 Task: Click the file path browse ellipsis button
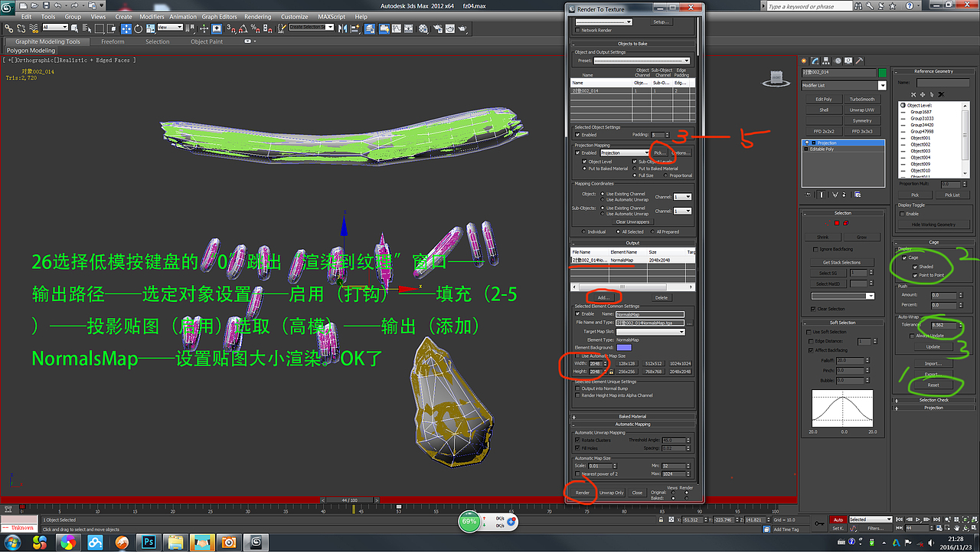(689, 323)
